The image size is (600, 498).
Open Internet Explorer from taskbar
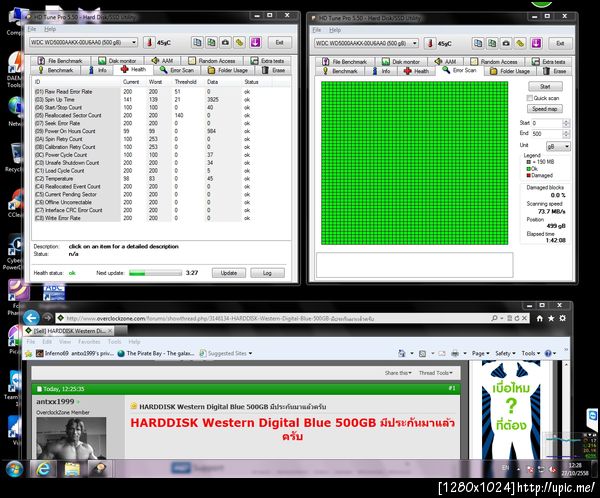pos(43,469)
